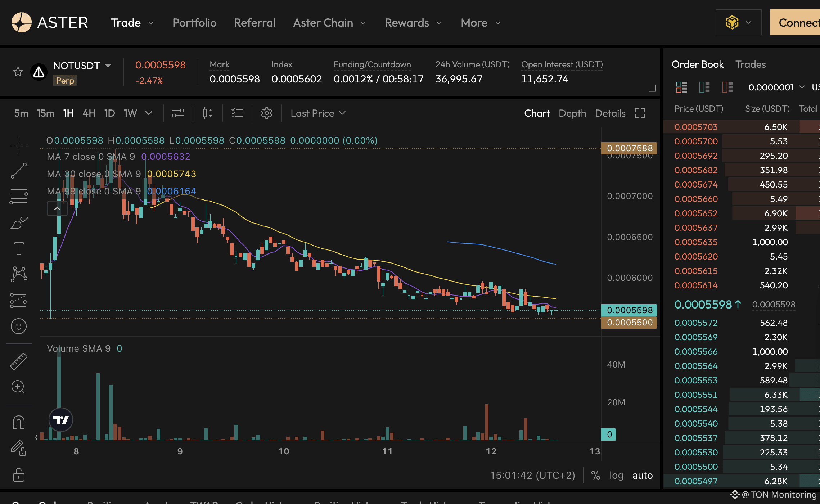Open the BNB chain network selector
The width and height of the screenshot is (820, 504).
[x=739, y=22]
